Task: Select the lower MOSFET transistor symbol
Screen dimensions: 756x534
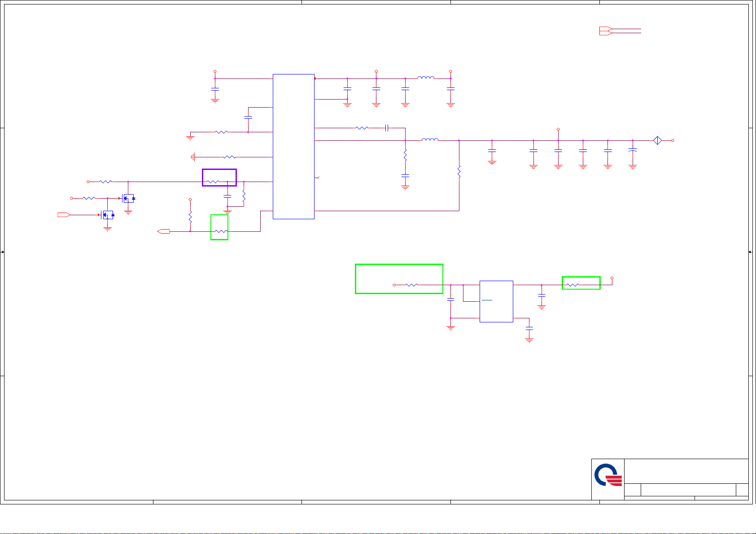Action: 108,215
